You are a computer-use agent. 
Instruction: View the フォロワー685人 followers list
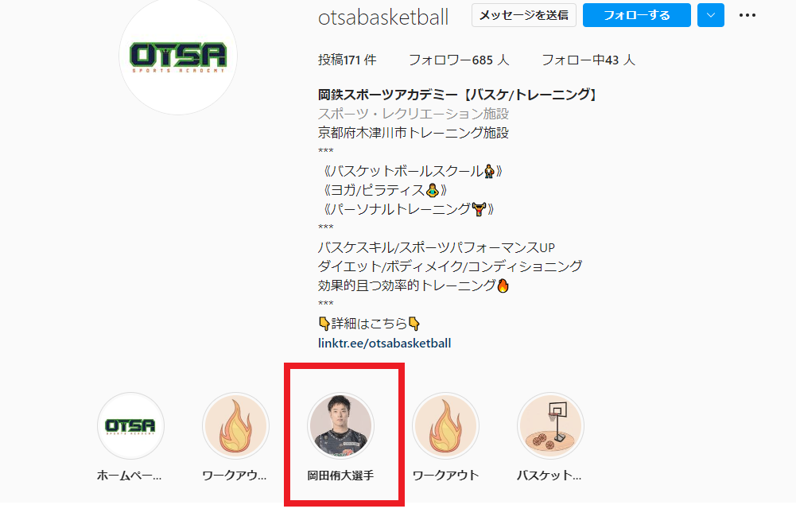[459, 60]
